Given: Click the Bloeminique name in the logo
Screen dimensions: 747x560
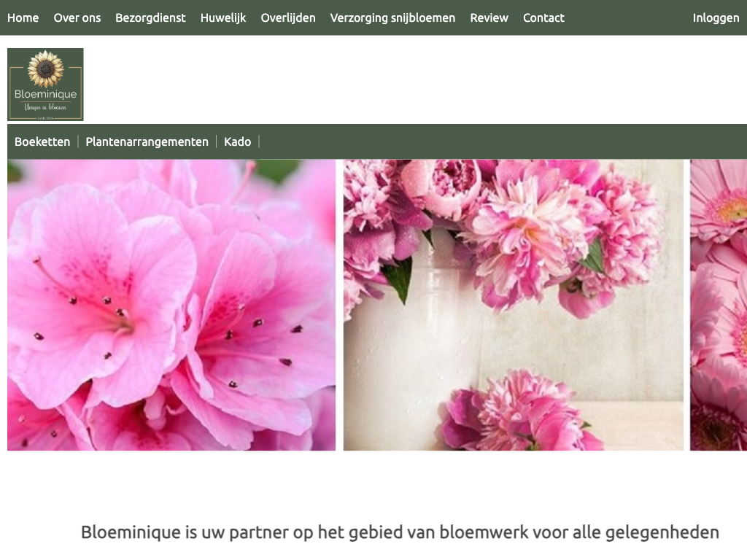Looking at the screenshot, I should 45,94.
